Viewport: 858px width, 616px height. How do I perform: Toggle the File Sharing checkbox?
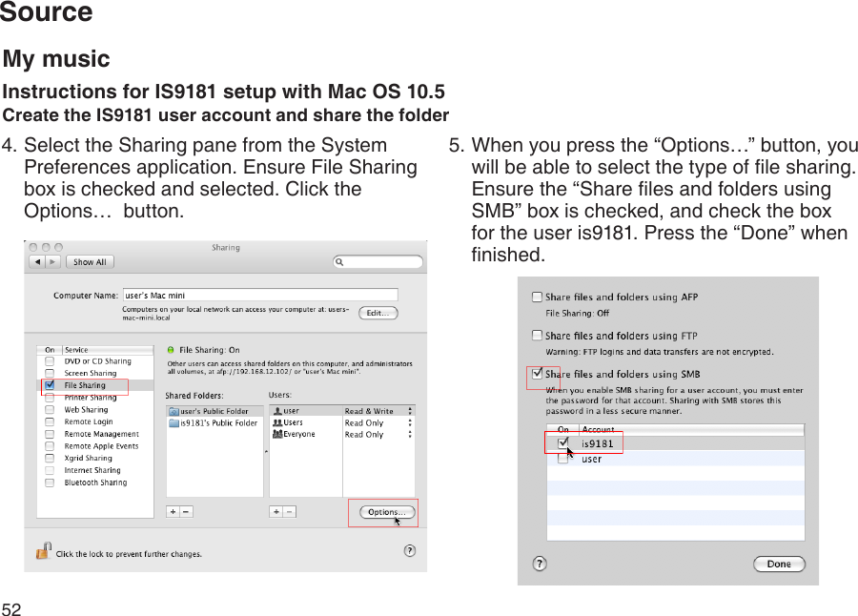(x=50, y=385)
